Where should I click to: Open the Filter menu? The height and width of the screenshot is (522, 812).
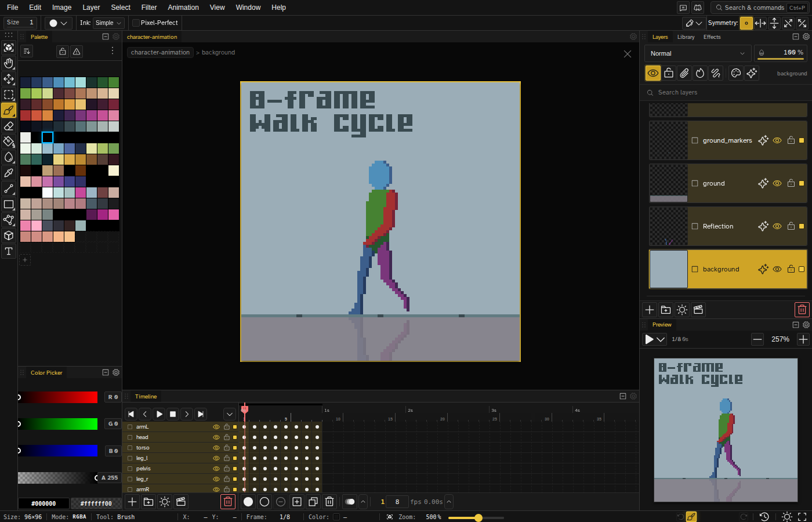click(149, 8)
